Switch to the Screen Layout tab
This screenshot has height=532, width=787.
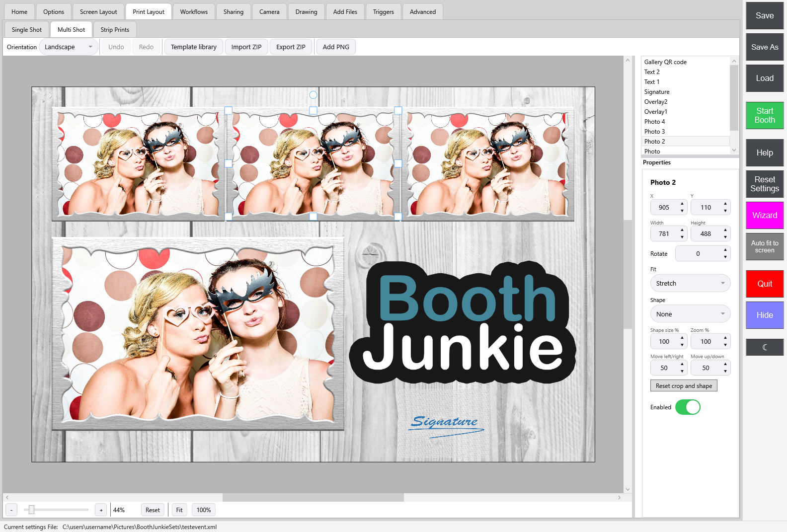tap(98, 12)
